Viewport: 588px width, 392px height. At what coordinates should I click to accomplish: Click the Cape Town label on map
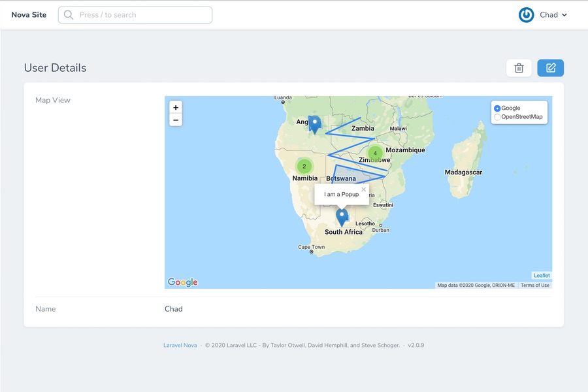[311, 247]
